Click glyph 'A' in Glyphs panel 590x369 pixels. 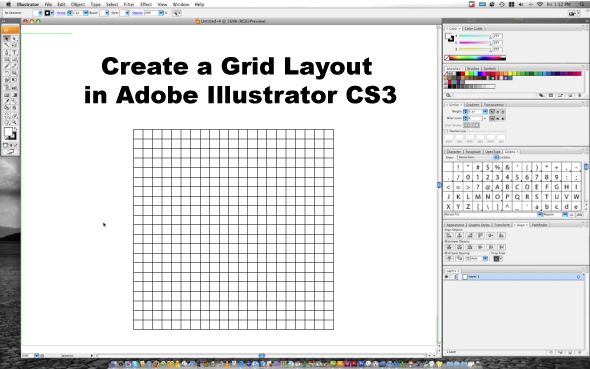pyautogui.click(x=497, y=187)
